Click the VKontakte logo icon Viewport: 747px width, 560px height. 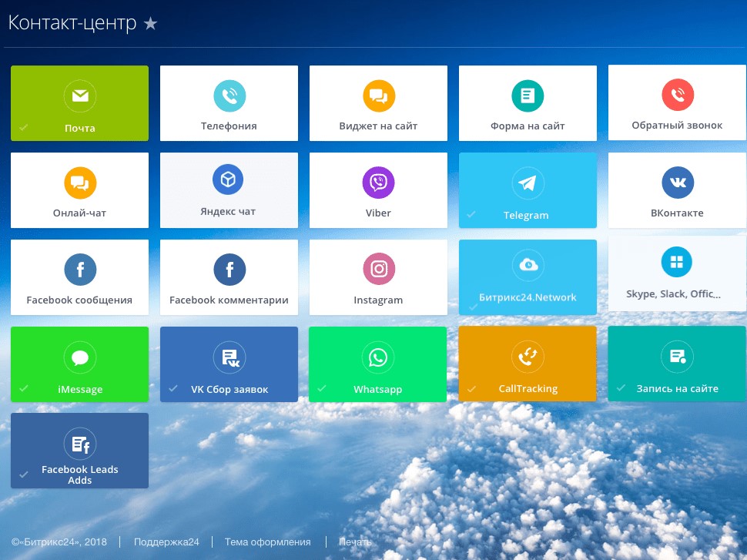tap(677, 183)
